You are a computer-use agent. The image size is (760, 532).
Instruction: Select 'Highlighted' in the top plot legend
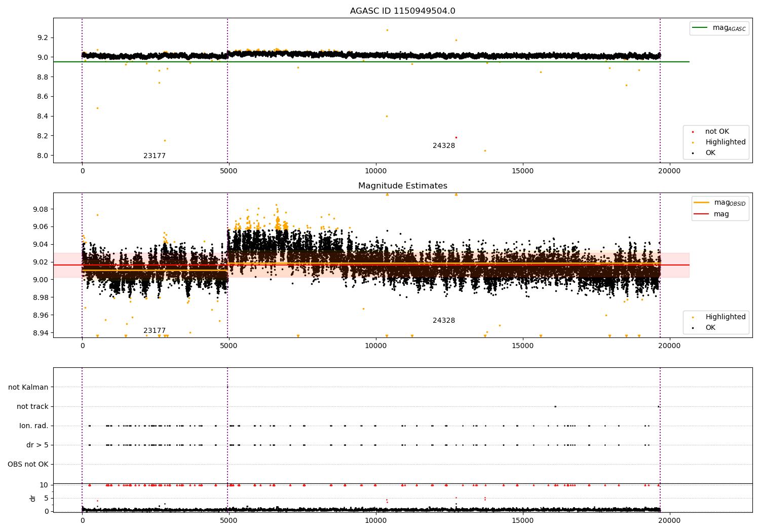[x=725, y=142]
